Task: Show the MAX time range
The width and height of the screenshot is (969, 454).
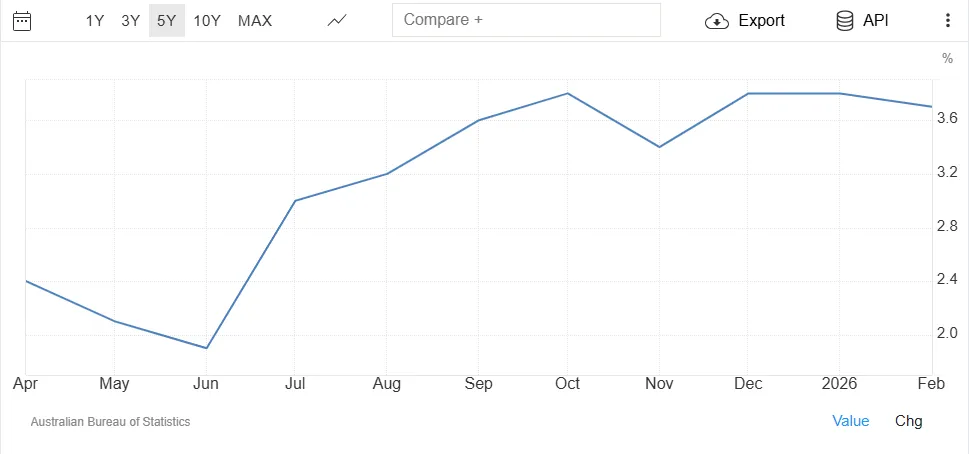Action: coord(255,21)
